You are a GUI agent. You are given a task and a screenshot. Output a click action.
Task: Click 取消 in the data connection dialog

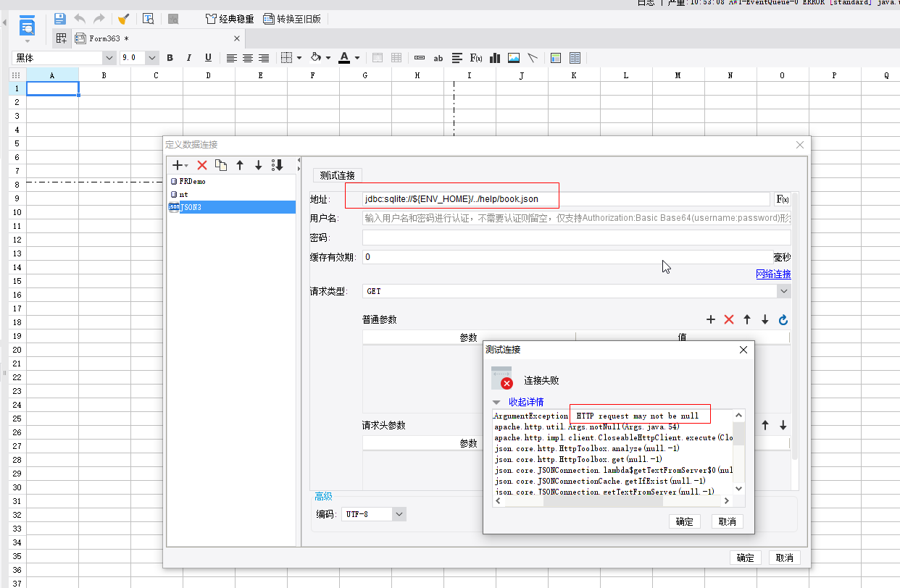784,558
